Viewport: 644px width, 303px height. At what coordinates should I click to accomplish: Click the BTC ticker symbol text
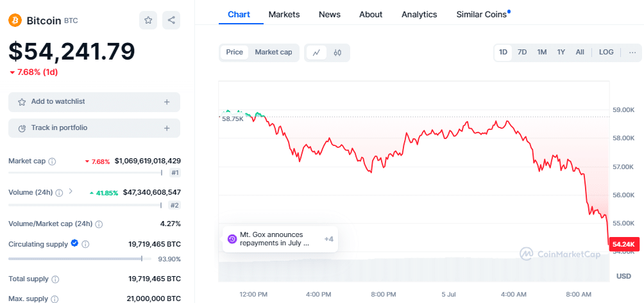(71, 20)
